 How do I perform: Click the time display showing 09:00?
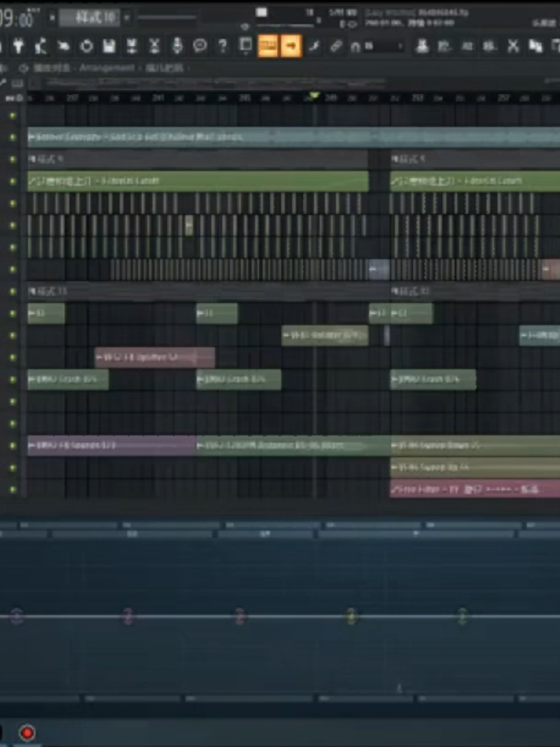point(17,18)
